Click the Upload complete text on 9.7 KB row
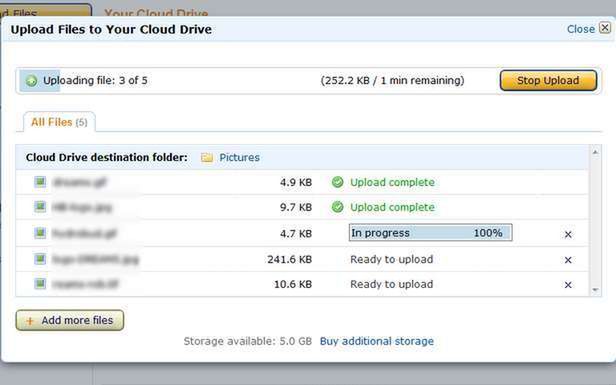Viewport: 616px width, 385px height. tap(392, 207)
